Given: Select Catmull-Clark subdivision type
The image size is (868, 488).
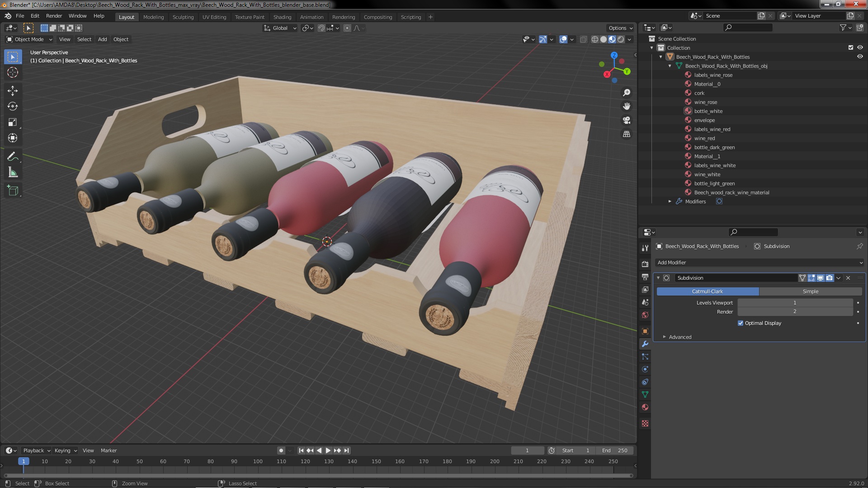Looking at the screenshot, I should 708,291.
